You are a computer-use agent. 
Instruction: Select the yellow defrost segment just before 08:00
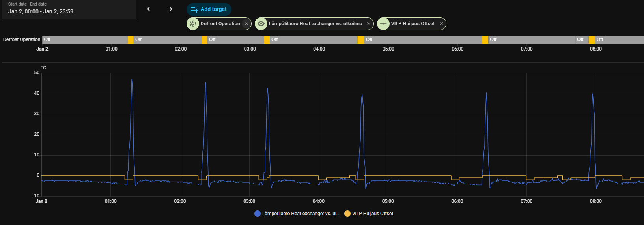tap(592, 39)
